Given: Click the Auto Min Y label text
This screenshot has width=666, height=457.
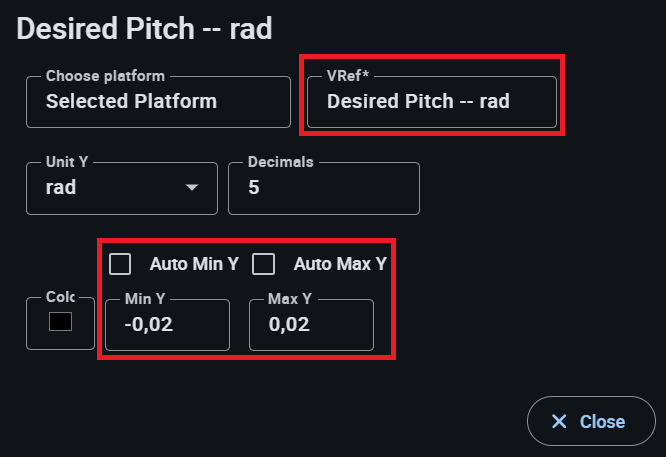Looking at the screenshot, I should (194, 264).
